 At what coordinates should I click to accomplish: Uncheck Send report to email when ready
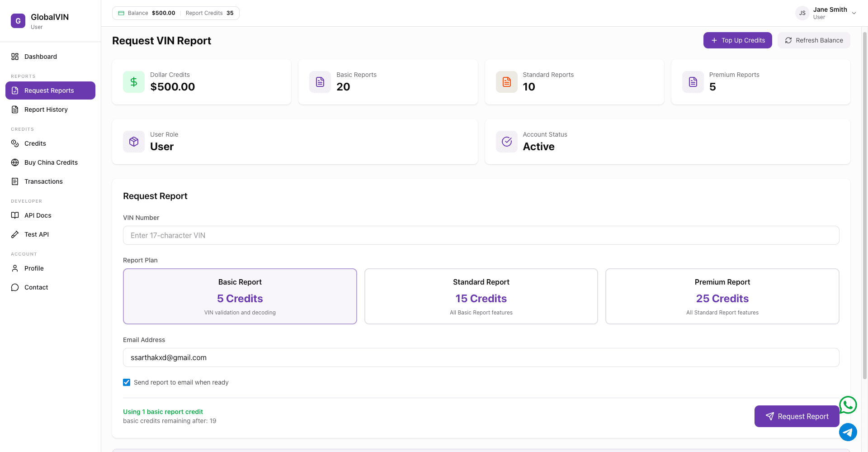(x=127, y=382)
